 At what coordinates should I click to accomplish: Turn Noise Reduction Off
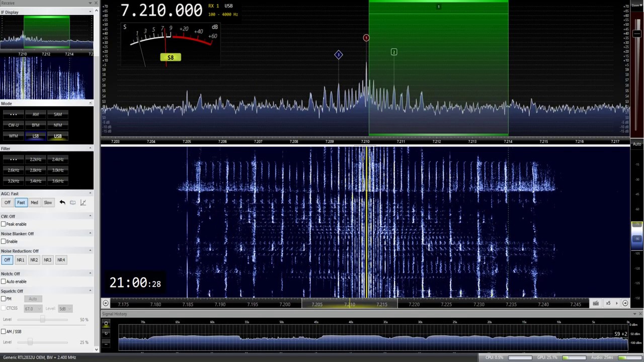[7, 260]
